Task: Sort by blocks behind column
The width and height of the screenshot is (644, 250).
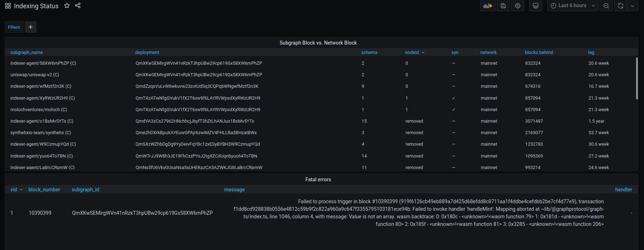Action: (539, 53)
